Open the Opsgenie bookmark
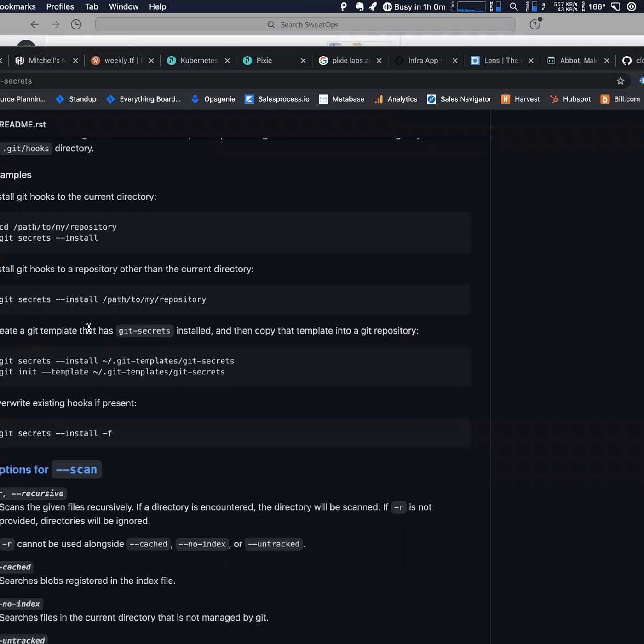644x644 pixels. (213, 99)
